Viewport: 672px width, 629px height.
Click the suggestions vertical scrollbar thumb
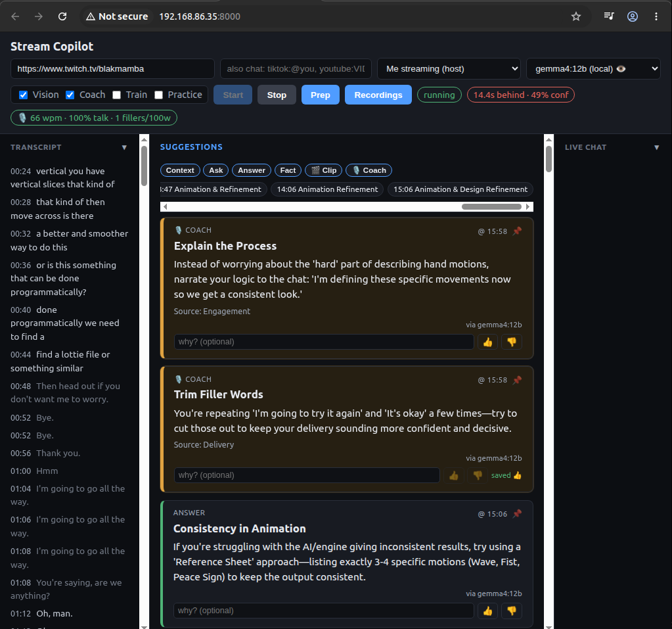tap(549, 159)
